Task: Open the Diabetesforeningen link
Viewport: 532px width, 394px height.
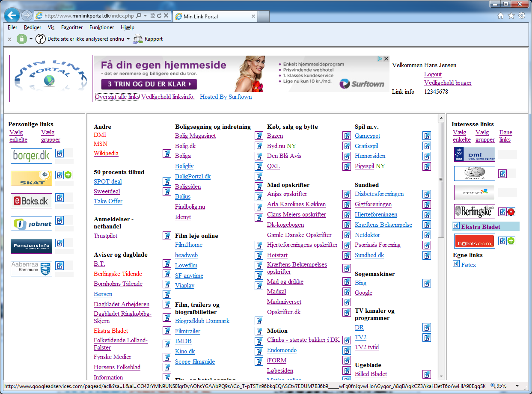Action: 379,194
